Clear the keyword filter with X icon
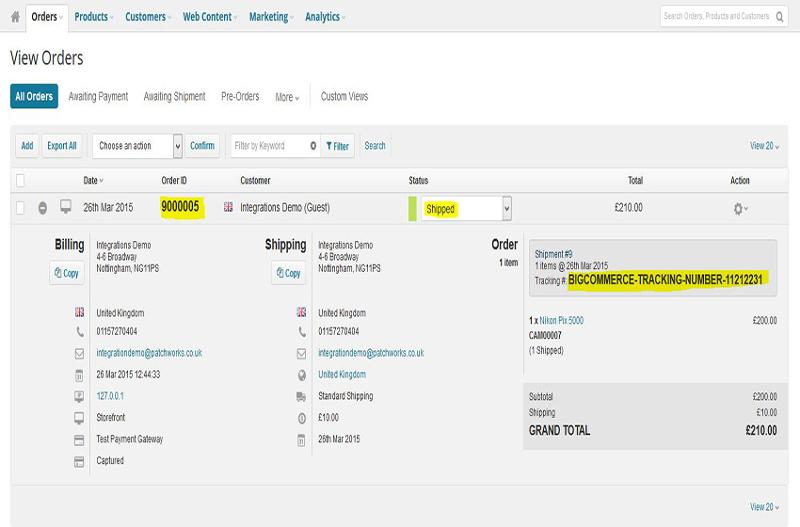Viewport: 800px width, 527px height. pyautogui.click(x=313, y=146)
